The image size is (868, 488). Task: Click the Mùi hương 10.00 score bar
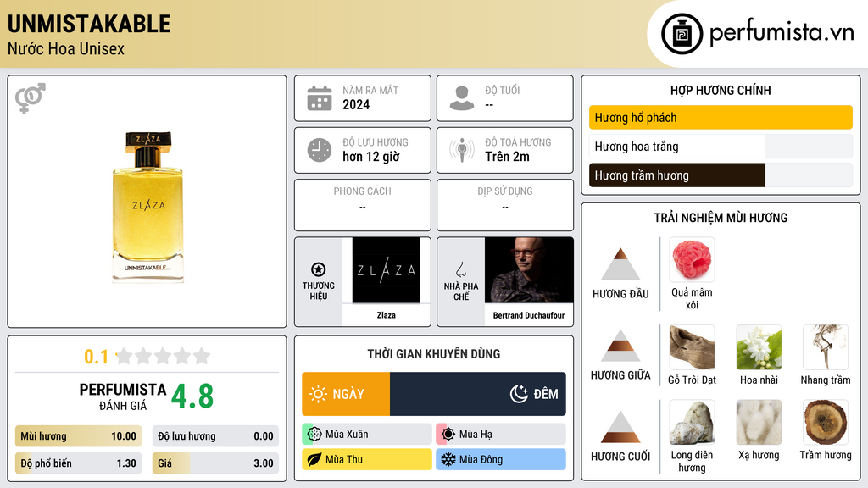click(78, 436)
